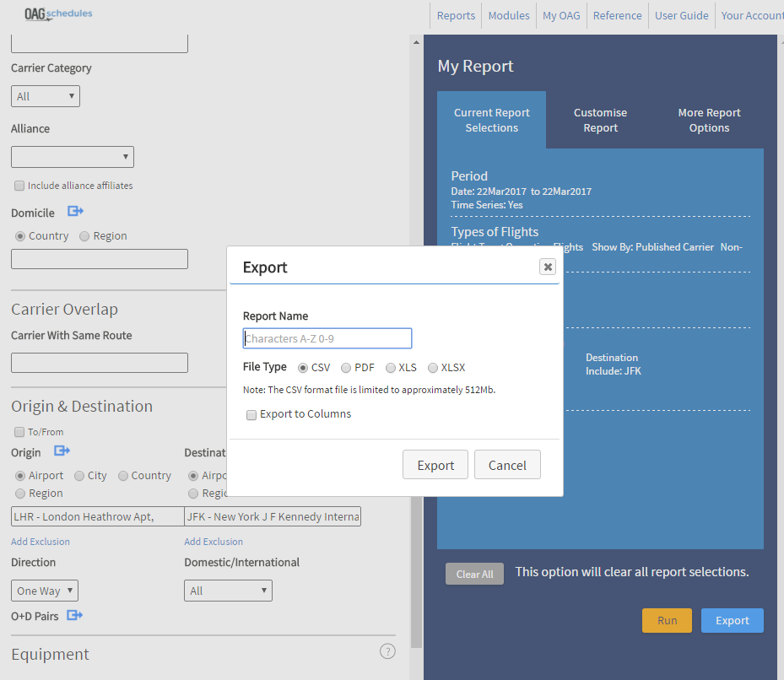Open Modules menu
Screen dimensions: 784x680
tap(509, 15)
